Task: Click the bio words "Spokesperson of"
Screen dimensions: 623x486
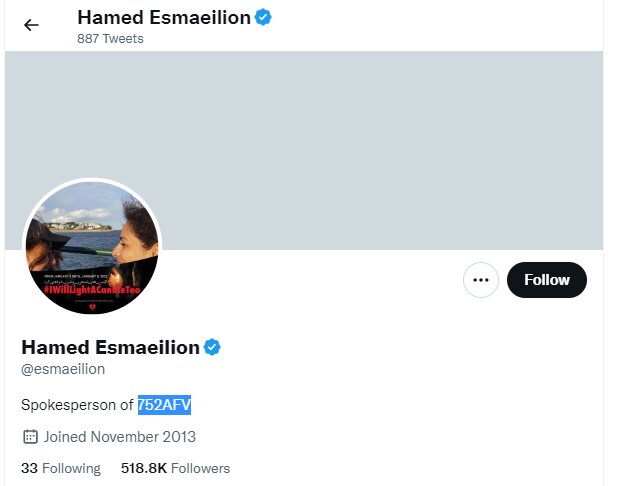Action: coord(77,404)
